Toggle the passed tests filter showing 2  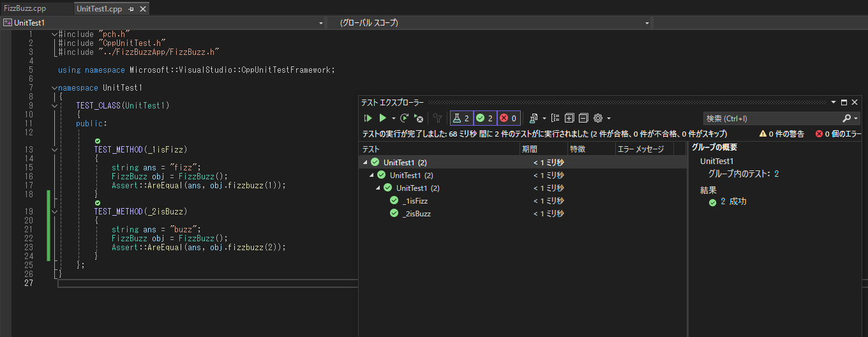(485, 118)
